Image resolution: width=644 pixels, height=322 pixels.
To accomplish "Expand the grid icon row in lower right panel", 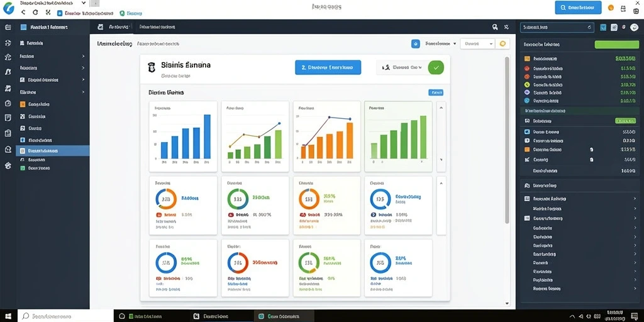I will (x=579, y=198).
